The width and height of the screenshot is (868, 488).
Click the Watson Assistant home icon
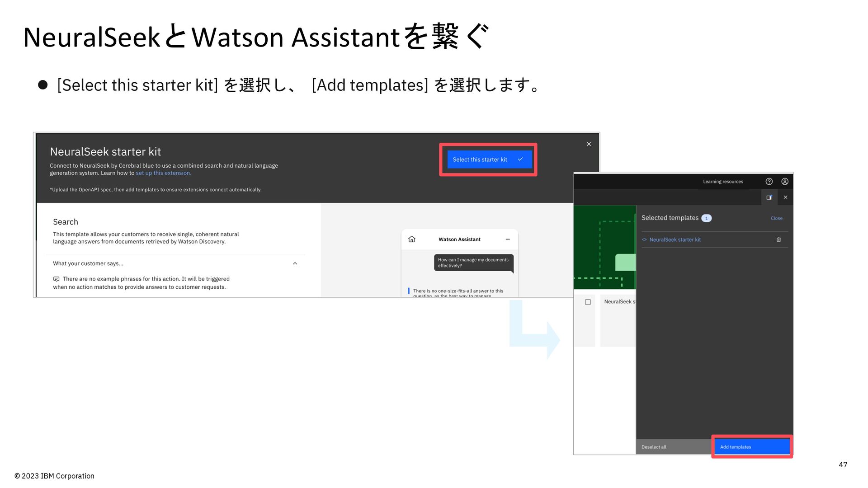(x=411, y=239)
